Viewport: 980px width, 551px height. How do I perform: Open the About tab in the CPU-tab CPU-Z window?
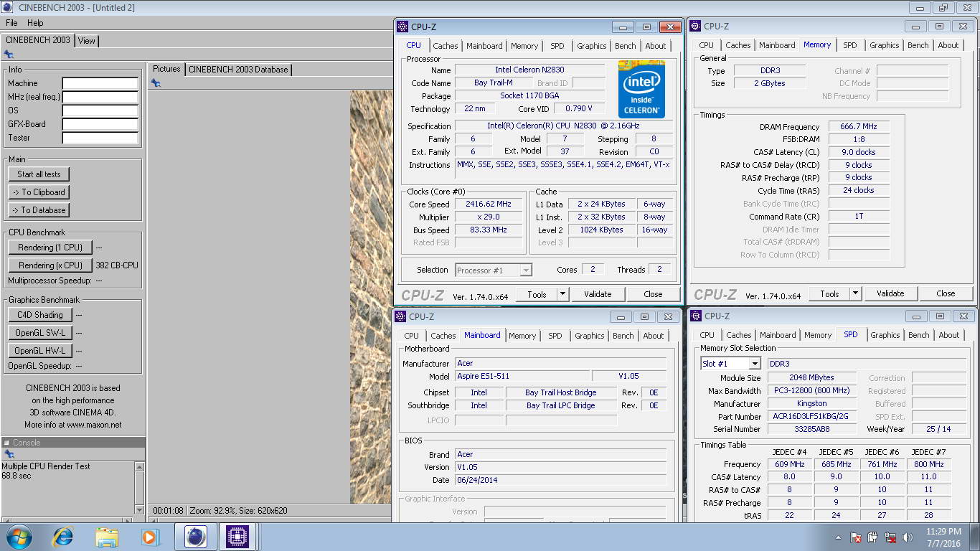point(656,46)
